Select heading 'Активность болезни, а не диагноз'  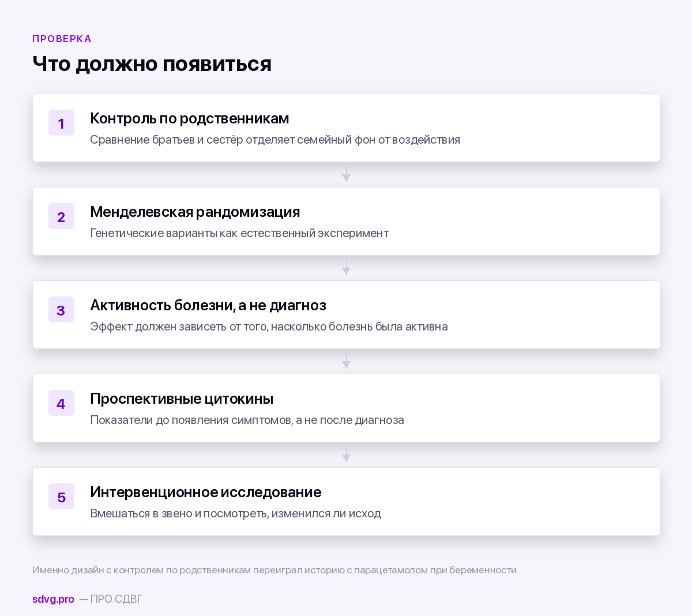coord(208,305)
